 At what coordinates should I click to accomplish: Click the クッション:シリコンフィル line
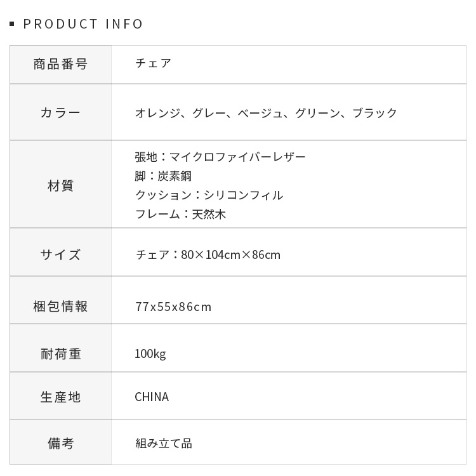click(x=209, y=195)
